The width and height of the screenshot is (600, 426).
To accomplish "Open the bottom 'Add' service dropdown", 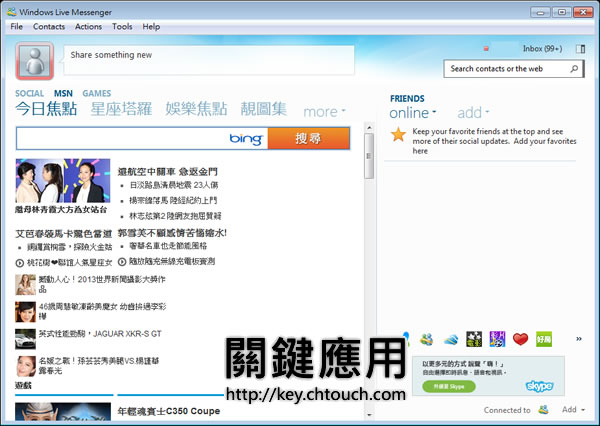I will click(573, 410).
